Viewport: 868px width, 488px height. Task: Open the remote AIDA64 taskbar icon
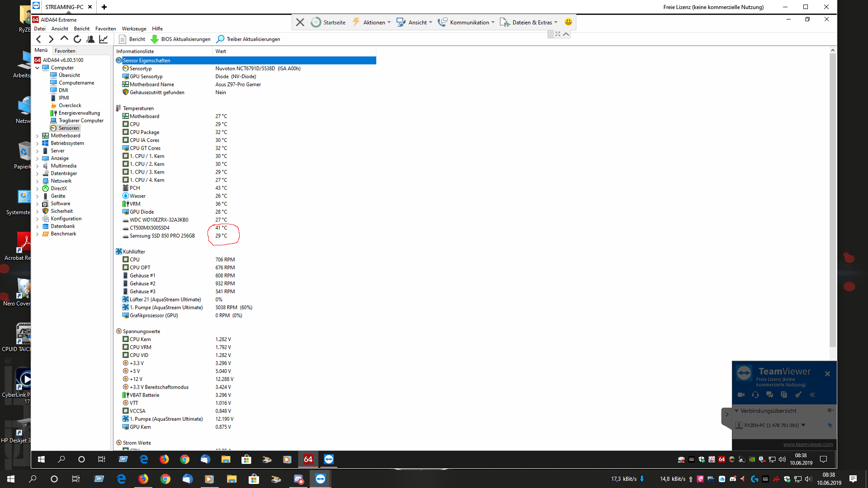(308, 459)
